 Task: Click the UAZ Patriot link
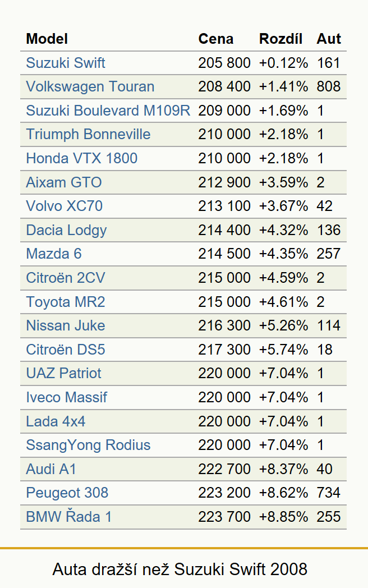tap(64, 373)
